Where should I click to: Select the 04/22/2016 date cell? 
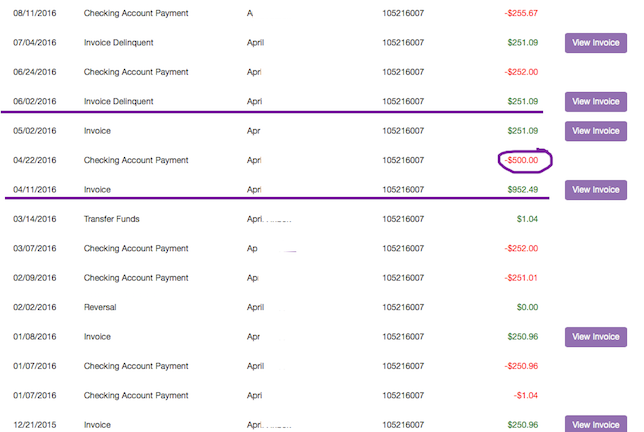pyautogui.click(x=34, y=160)
